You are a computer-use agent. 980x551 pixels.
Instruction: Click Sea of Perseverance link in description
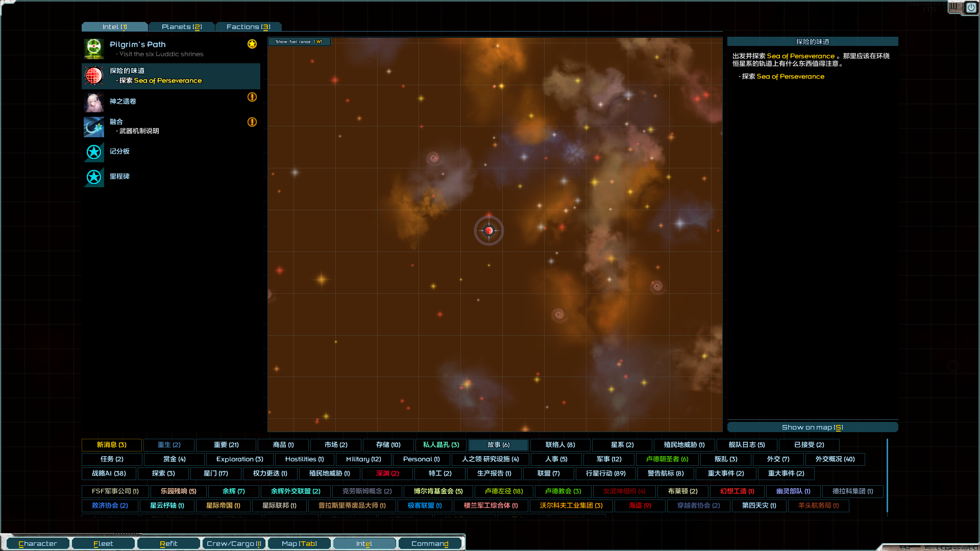tap(800, 56)
